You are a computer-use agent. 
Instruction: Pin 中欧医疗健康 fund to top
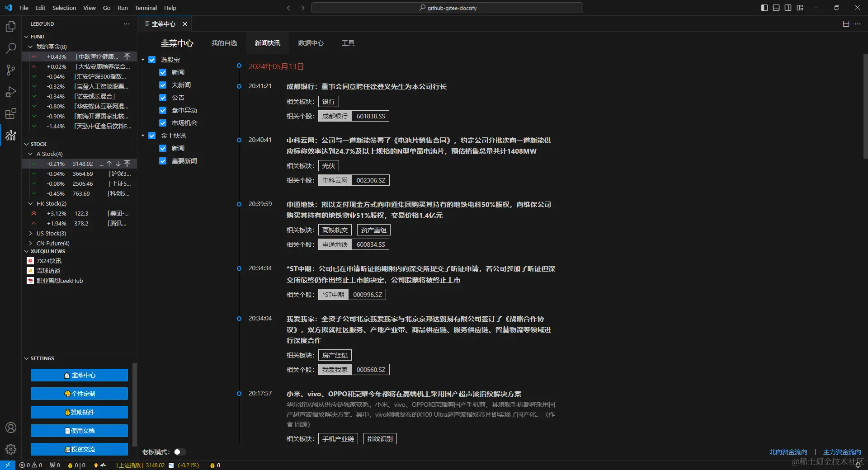[127, 56]
